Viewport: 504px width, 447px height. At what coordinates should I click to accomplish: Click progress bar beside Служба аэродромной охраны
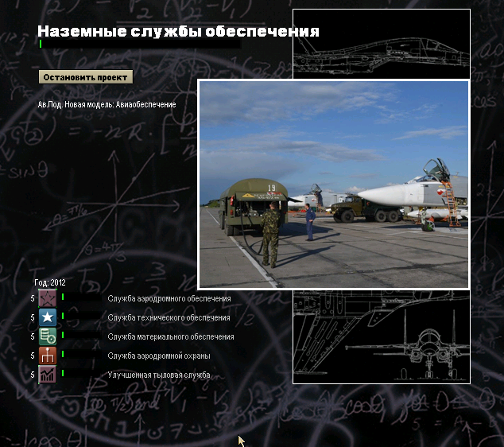coord(81,354)
